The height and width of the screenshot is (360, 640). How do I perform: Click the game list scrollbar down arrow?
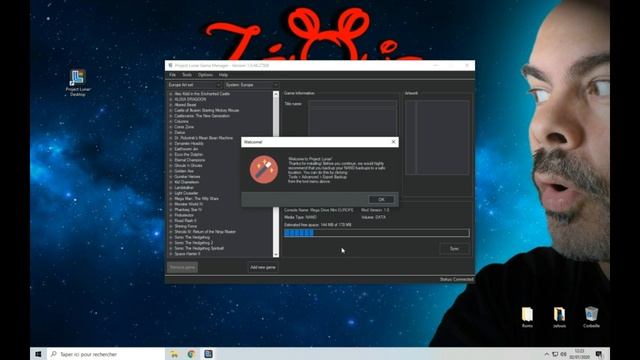(x=276, y=255)
